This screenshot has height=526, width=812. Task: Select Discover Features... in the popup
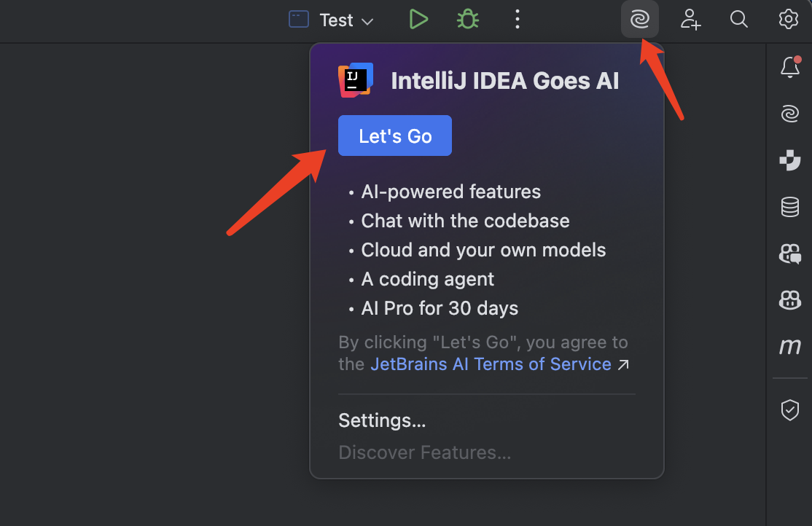424,452
